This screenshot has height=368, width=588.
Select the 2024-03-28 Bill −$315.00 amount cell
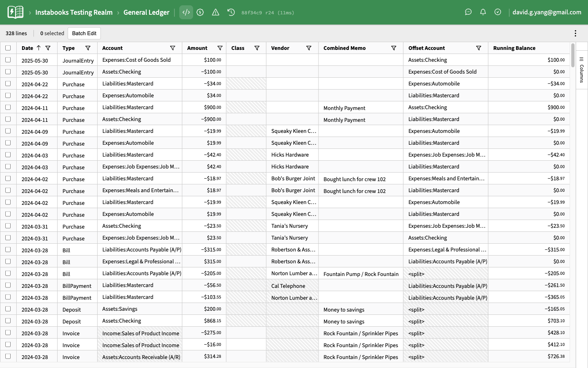[x=204, y=249]
